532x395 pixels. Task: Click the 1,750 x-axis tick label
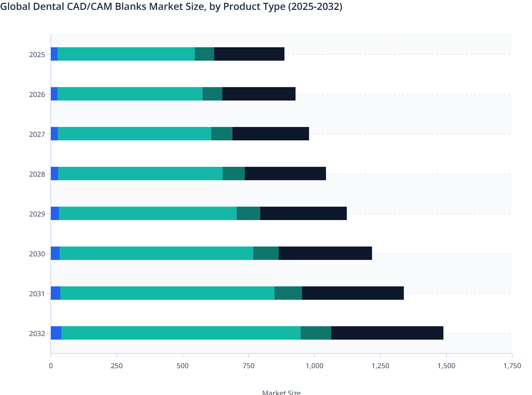512,366
